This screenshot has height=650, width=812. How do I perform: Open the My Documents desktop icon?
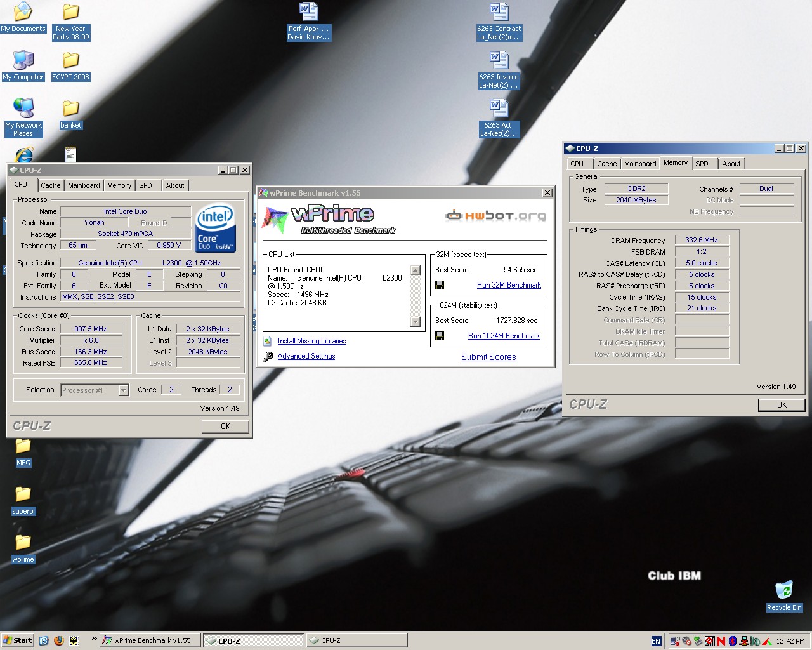pos(23,18)
